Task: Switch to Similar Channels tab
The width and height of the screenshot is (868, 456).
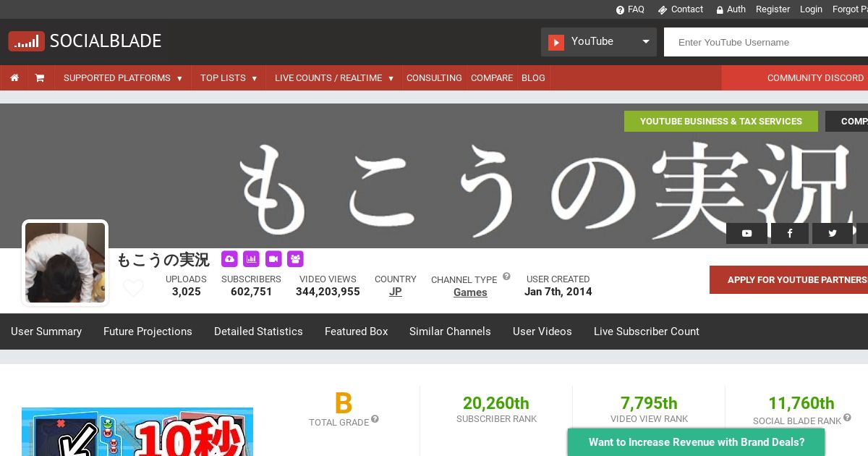Action: click(450, 332)
